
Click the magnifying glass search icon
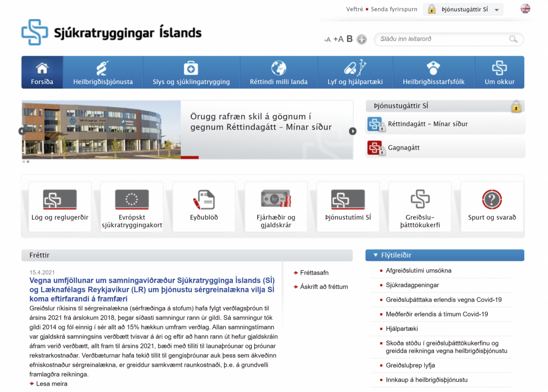(x=513, y=39)
